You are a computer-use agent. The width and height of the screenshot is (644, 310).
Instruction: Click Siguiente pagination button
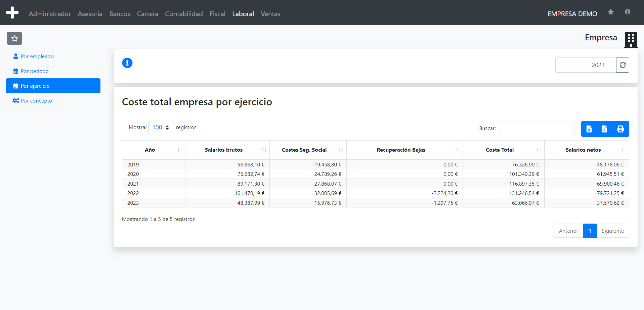pyautogui.click(x=613, y=231)
